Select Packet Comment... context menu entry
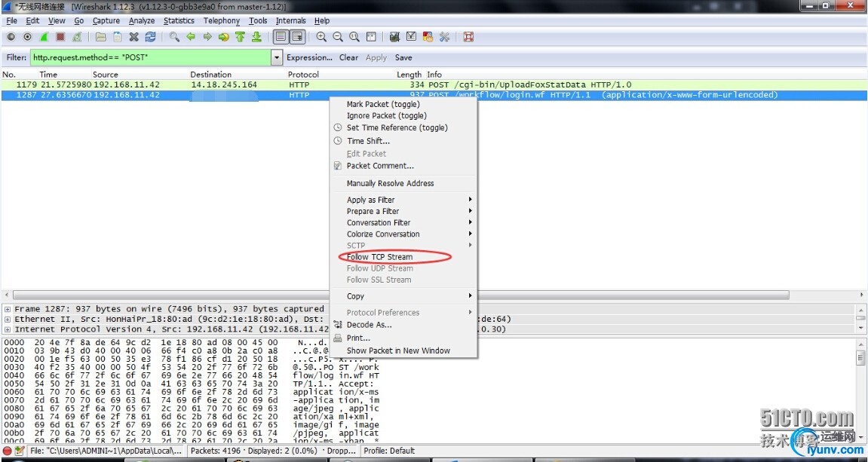Viewport: 868px width, 462px height. [403, 166]
